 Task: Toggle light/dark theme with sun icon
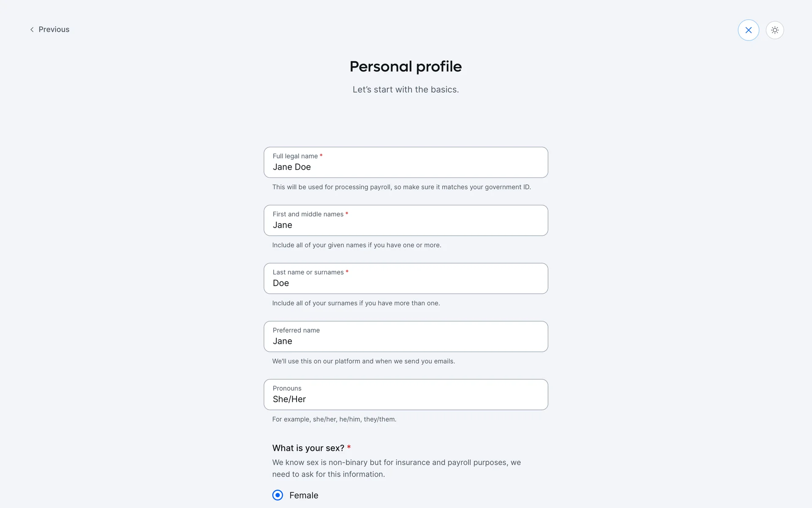pos(774,30)
